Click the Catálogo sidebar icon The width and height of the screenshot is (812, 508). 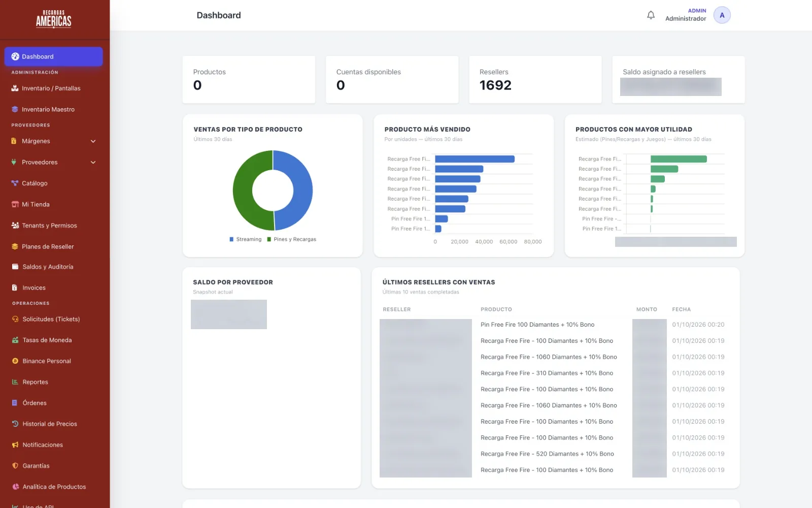tap(15, 183)
